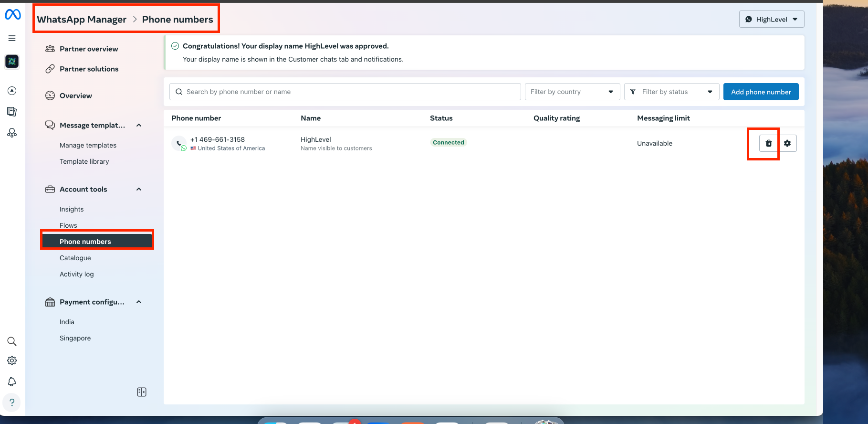Click Add phone number button
The image size is (868, 424).
761,92
